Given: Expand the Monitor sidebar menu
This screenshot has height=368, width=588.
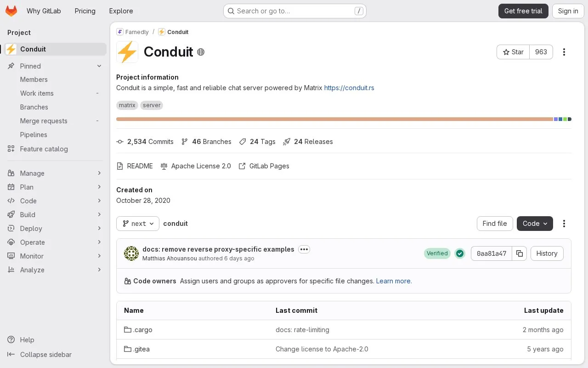Looking at the screenshot, I should 55,256.
